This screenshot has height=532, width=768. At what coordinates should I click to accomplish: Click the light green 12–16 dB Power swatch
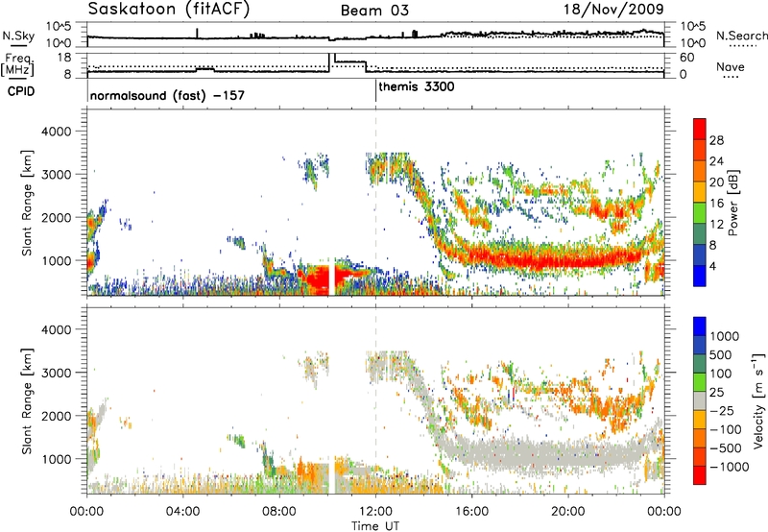[x=700, y=213]
